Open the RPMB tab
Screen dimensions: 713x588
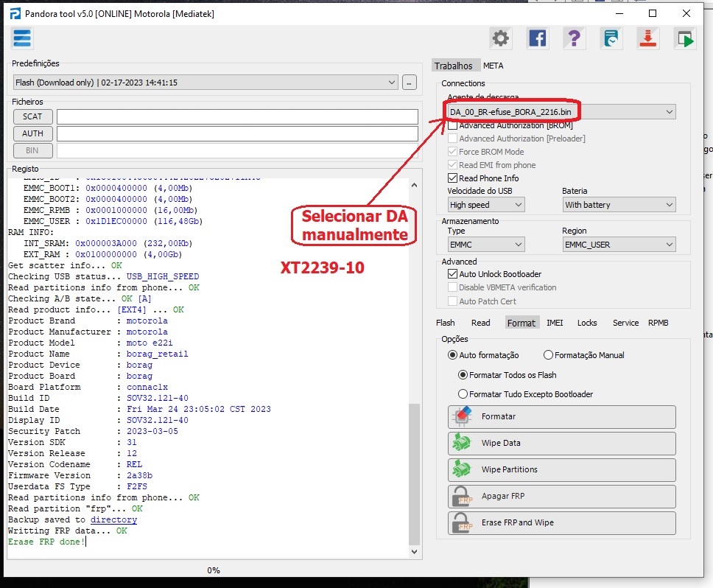pos(658,323)
